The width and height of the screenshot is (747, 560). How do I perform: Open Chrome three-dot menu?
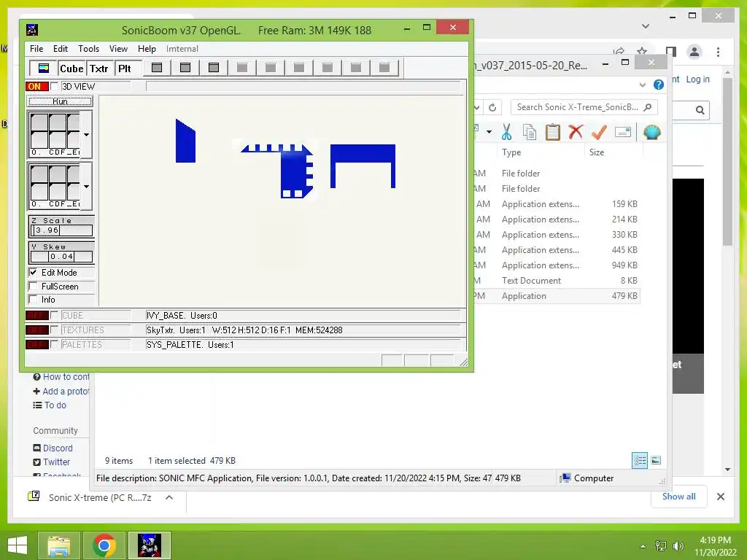(718, 52)
